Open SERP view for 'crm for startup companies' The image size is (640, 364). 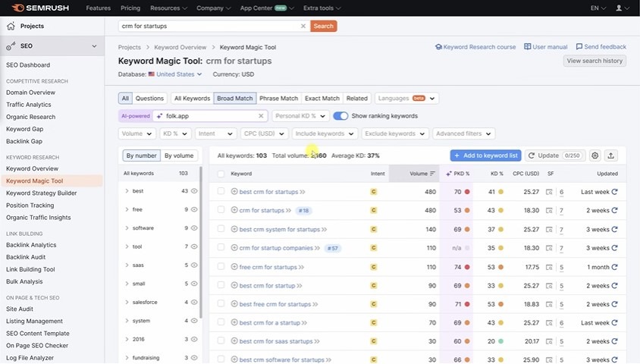tap(549, 248)
